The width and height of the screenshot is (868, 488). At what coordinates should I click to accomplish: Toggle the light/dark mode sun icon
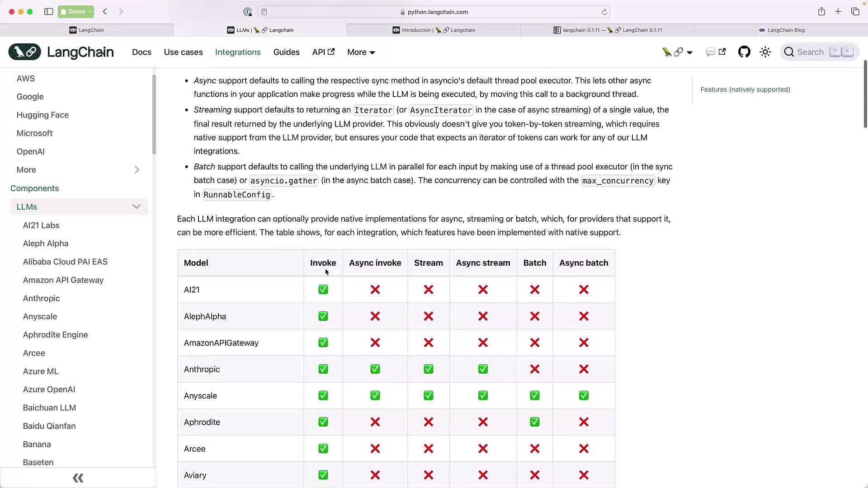765,52
